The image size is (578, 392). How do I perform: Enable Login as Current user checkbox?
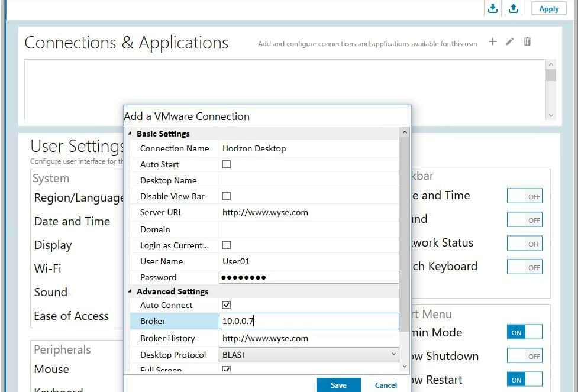pyautogui.click(x=227, y=245)
